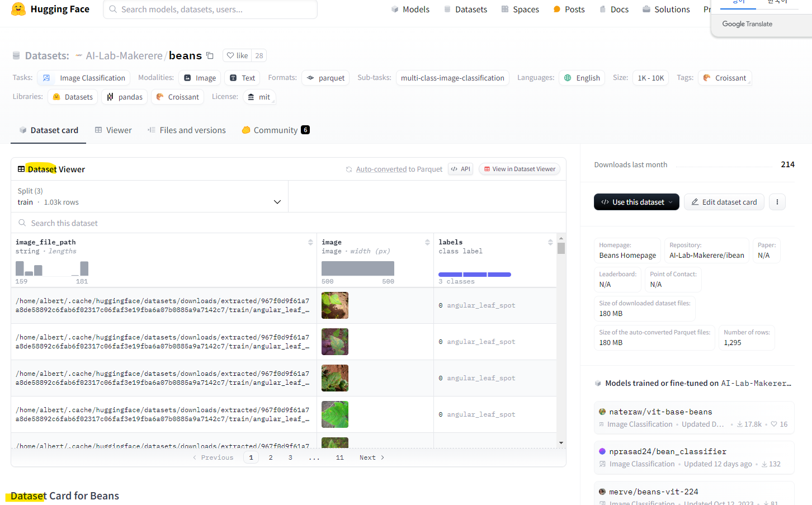Open the Files and versions tab
The width and height of the screenshot is (812, 505).
[187, 130]
